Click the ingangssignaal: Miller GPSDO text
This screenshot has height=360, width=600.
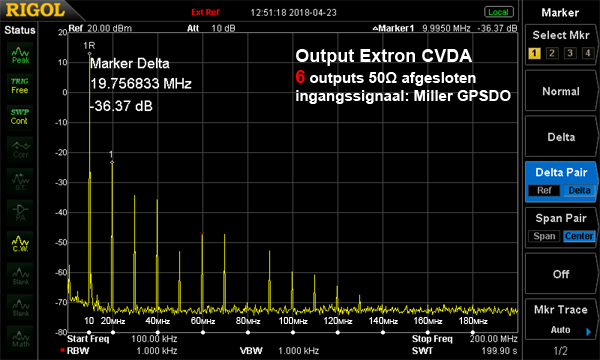pos(403,96)
